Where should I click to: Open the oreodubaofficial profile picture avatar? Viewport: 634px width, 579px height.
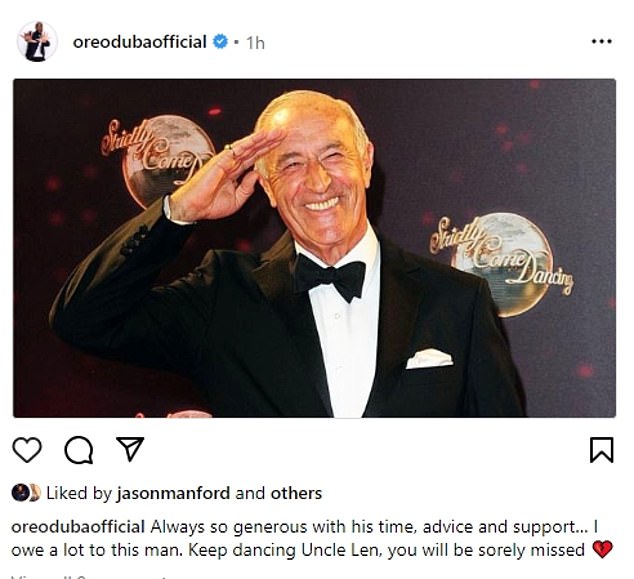click(x=37, y=41)
